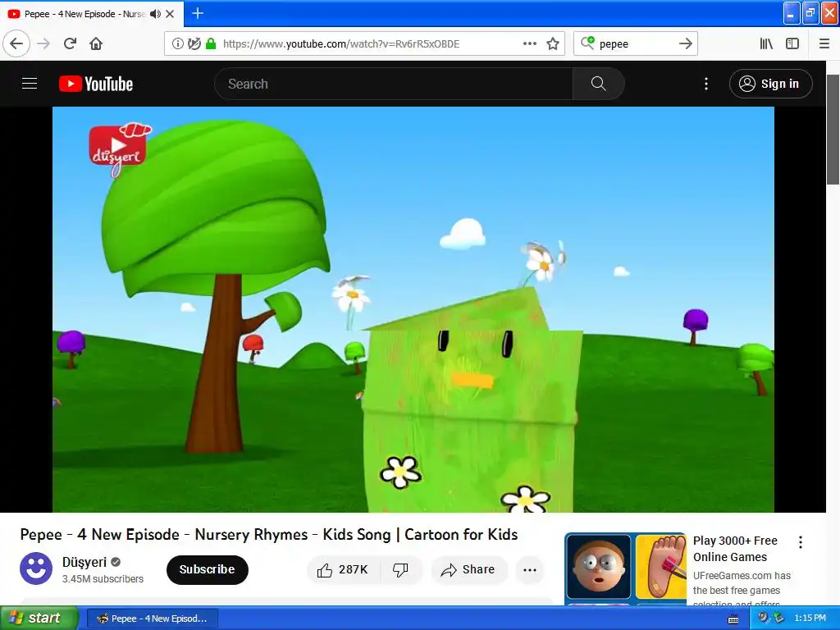This screenshot has width=840, height=630.
Task: Click the düşyeri watermark in video
Action: (120, 149)
